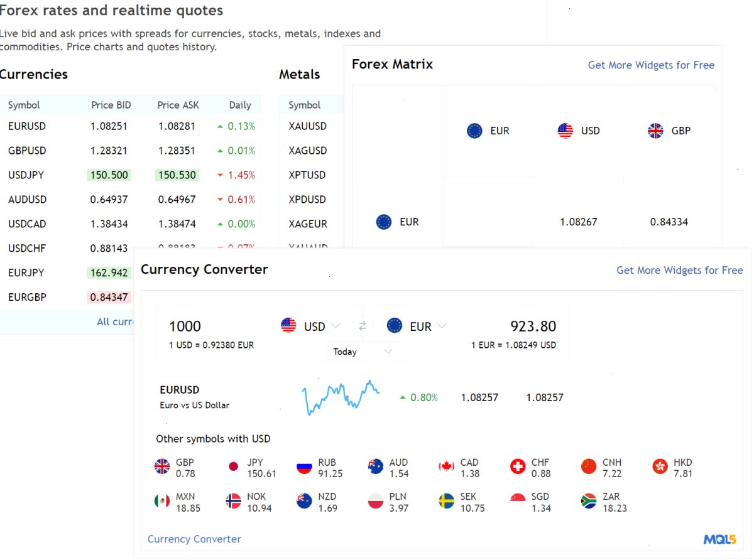Select the ZAR South Africa flag icon

click(x=589, y=501)
